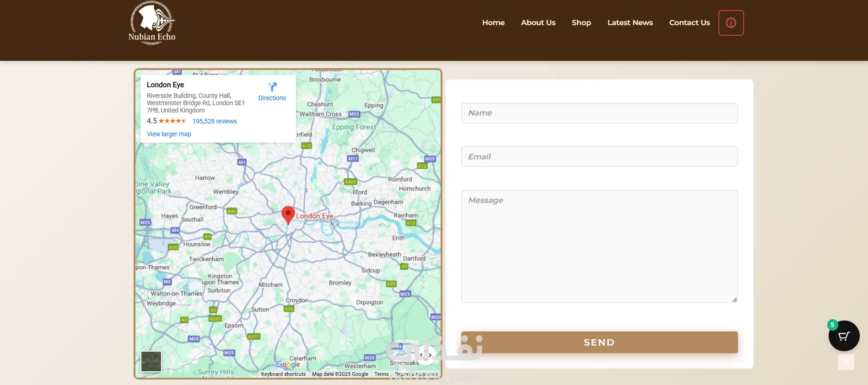This screenshot has height=385, width=868.
Task: Submit the form with SEND button
Action: [599, 342]
